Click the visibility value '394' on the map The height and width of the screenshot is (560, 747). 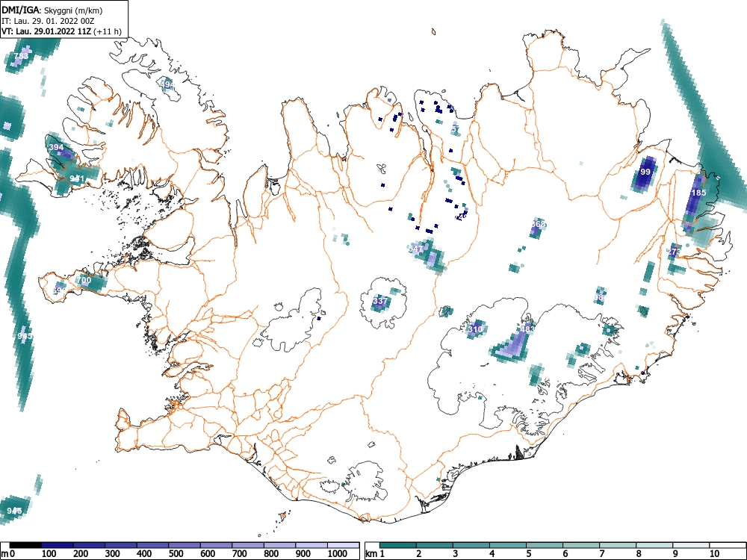pos(56,147)
